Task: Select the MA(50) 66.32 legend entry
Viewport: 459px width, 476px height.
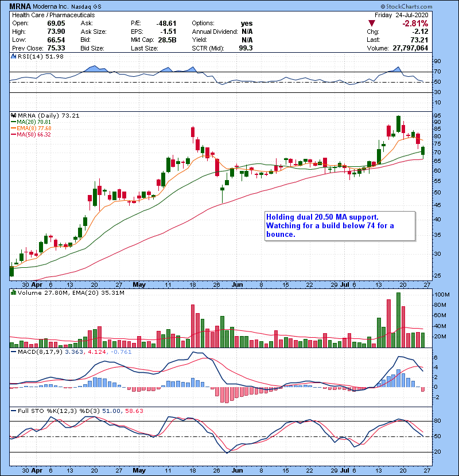Action: tap(31, 134)
